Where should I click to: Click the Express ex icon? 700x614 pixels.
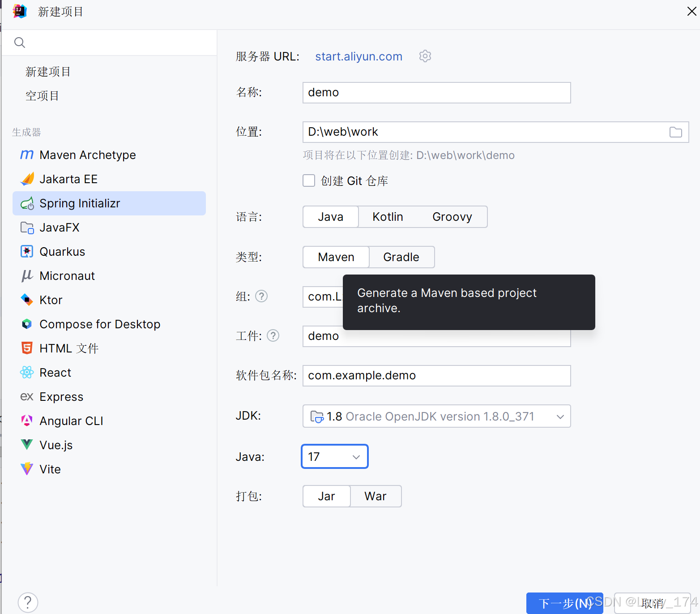27,397
